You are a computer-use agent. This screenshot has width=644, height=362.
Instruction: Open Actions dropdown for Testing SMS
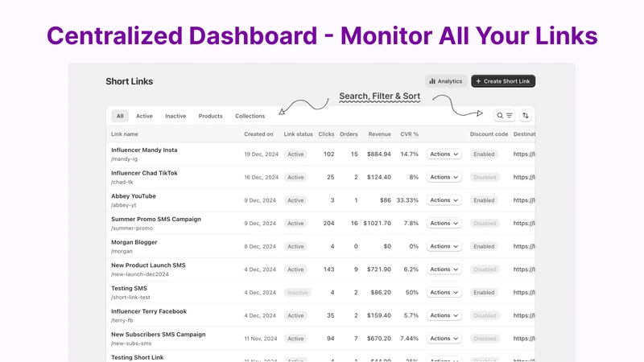tap(444, 292)
